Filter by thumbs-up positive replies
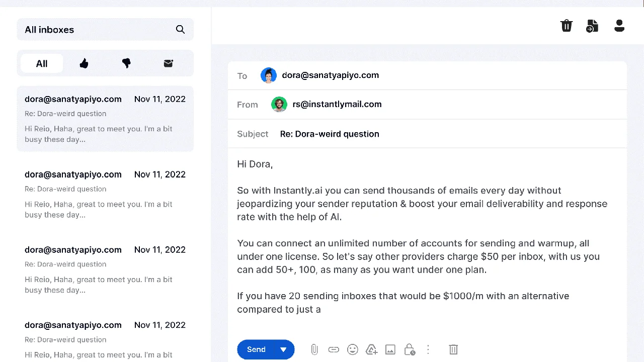The image size is (644, 362). tap(84, 63)
